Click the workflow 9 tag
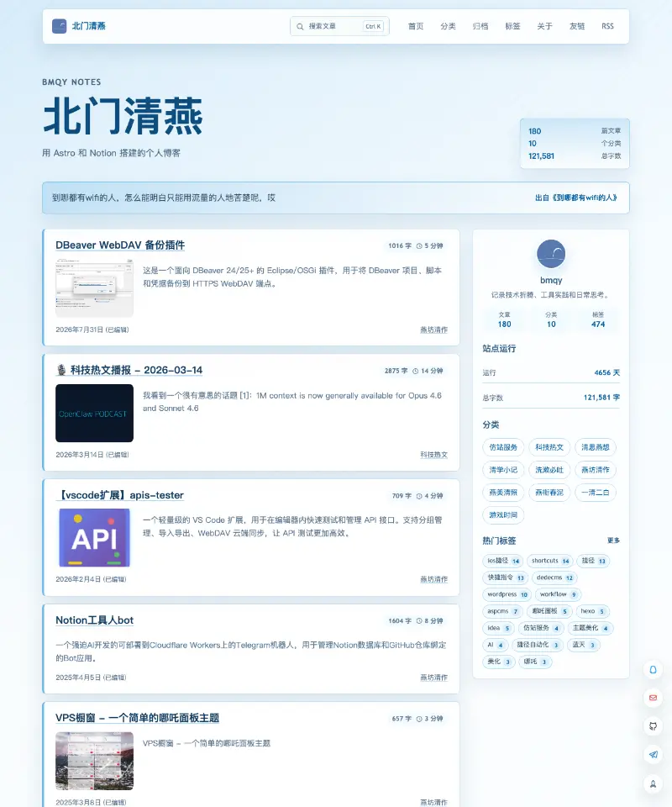 click(559, 594)
